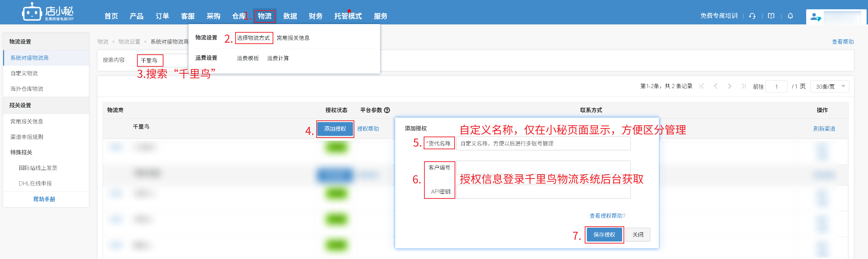Click the 刷新渠道 link

[x=824, y=129]
